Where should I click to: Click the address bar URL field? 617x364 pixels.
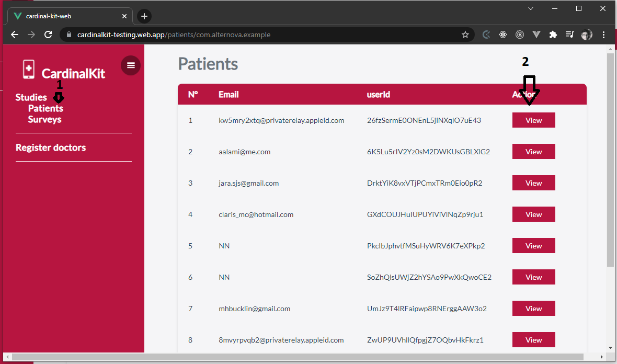261,35
